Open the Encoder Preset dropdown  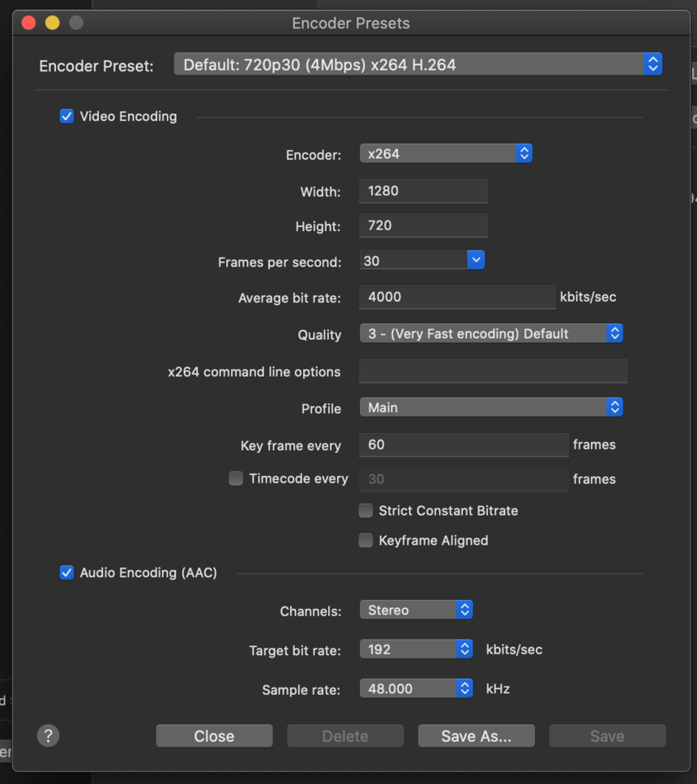(418, 65)
